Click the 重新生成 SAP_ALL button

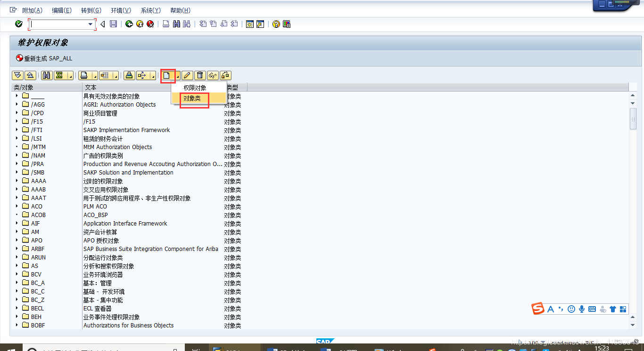(x=44, y=58)
